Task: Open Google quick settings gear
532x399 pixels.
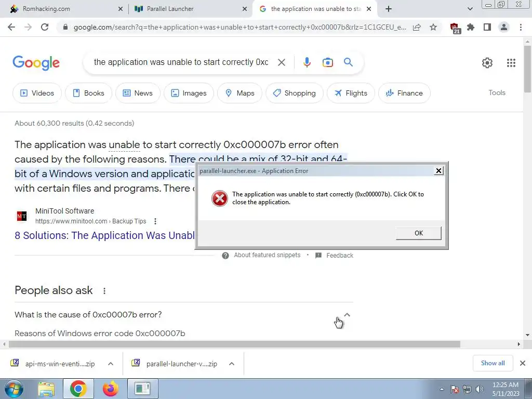Action: click(487, 63)
